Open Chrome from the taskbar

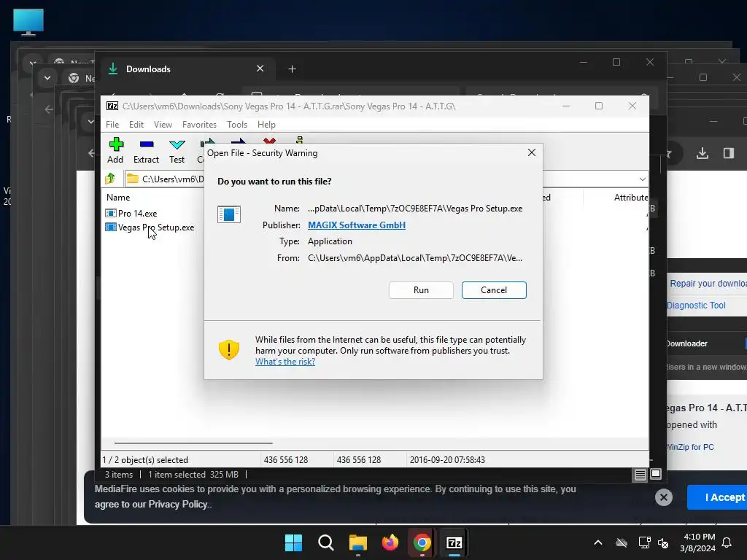click(x=422, y=542)
